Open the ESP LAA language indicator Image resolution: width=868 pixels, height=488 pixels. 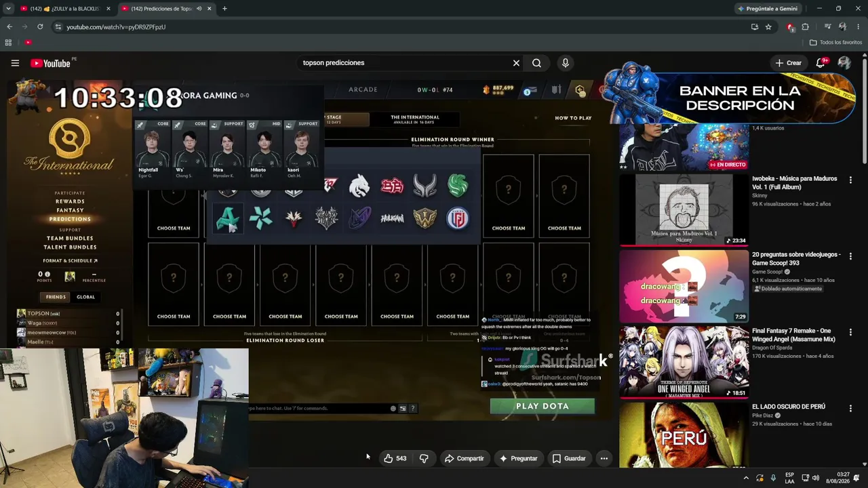pos(789,478)
